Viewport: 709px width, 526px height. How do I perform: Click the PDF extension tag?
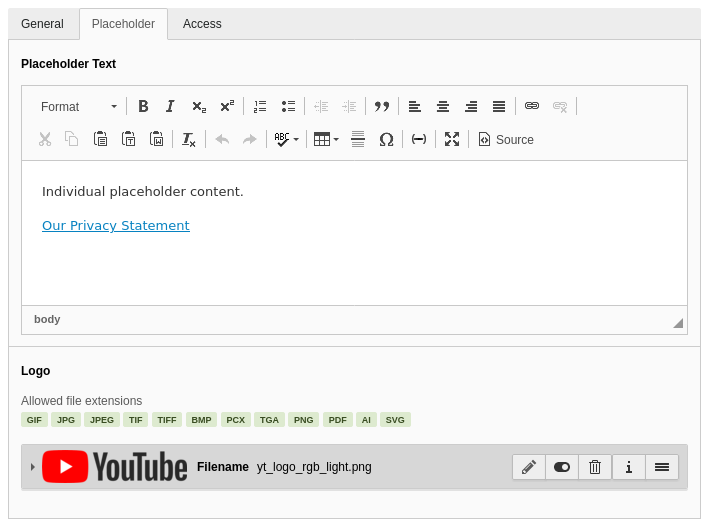tap(338, 420)
